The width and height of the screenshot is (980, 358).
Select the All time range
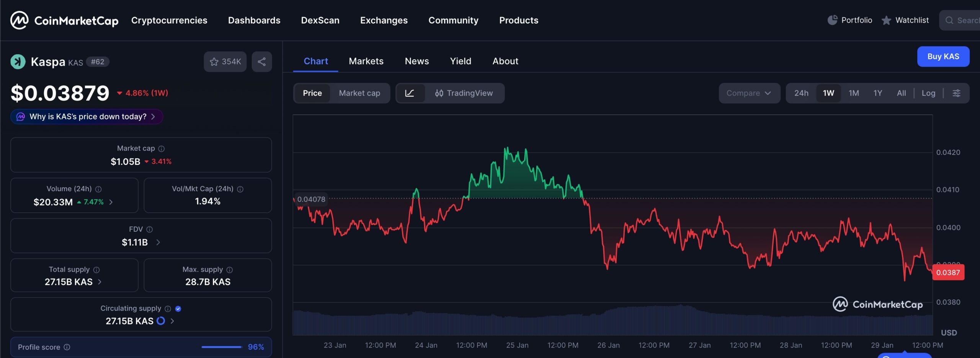pyautogui.click(x=902, y=93)
